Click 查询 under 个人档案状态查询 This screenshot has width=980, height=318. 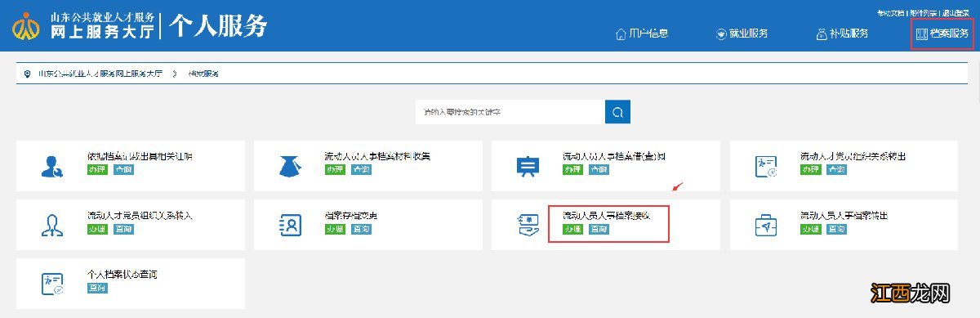click(x=97, y=288)
